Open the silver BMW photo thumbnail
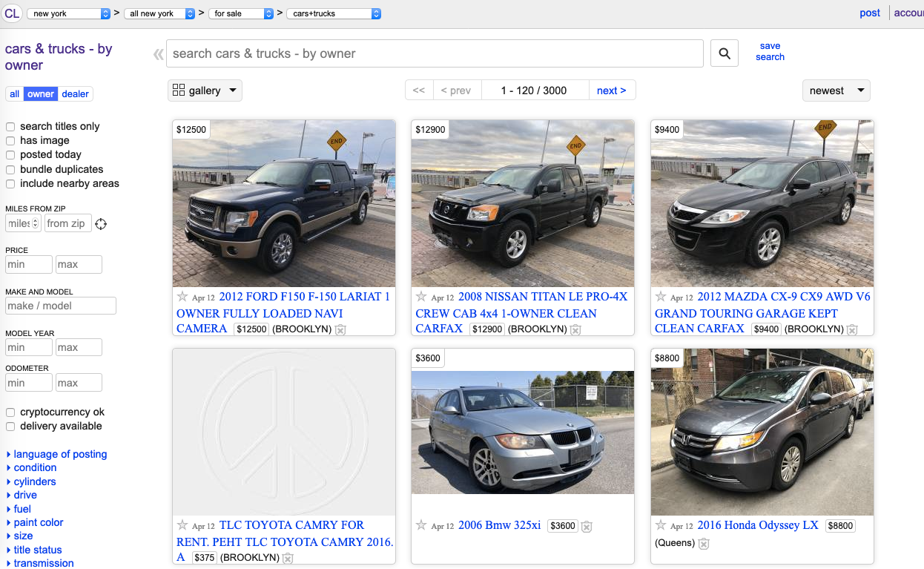Screen dimensions: 924x569 tap(523, 432)
